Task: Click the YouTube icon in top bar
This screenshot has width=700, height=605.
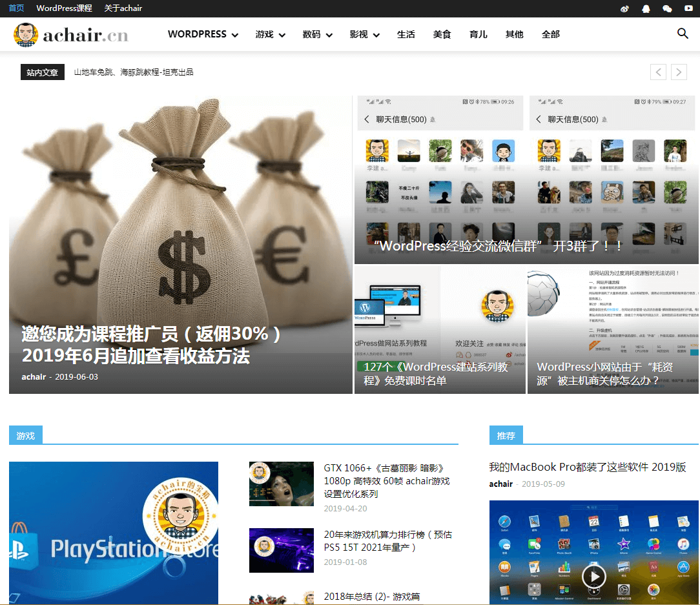Action: pos(688,8)
